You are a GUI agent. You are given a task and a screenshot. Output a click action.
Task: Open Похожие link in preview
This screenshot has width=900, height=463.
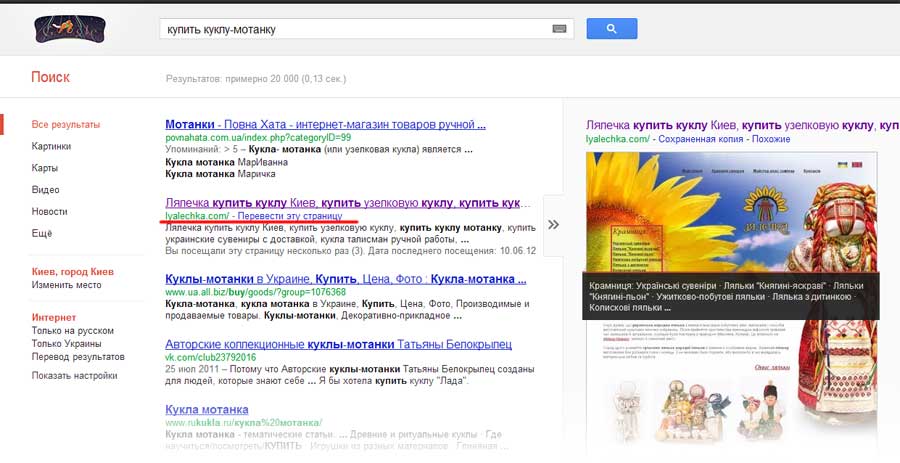771,139
